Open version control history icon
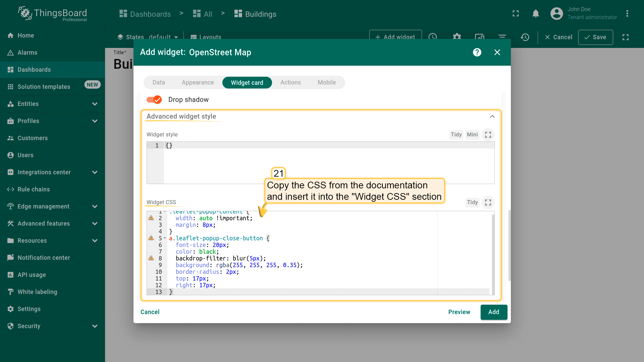The image size is (644, 362). pos(525,37)
